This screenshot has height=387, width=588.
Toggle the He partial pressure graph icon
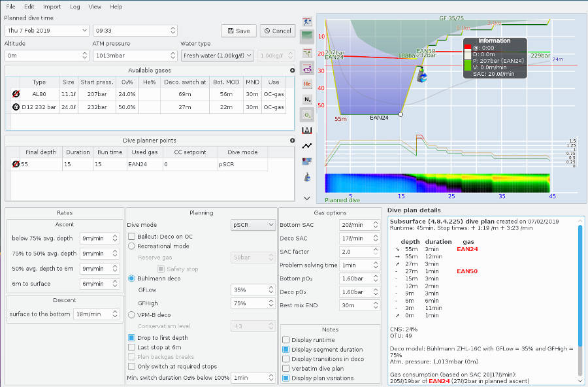[x=307, y=84]
